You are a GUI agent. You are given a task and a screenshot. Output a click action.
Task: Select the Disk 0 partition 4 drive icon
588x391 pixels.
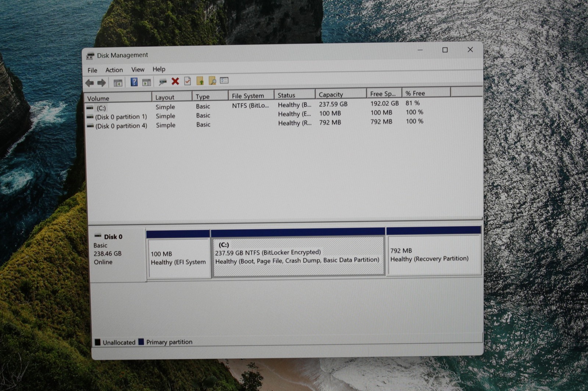tap(90, 126)
